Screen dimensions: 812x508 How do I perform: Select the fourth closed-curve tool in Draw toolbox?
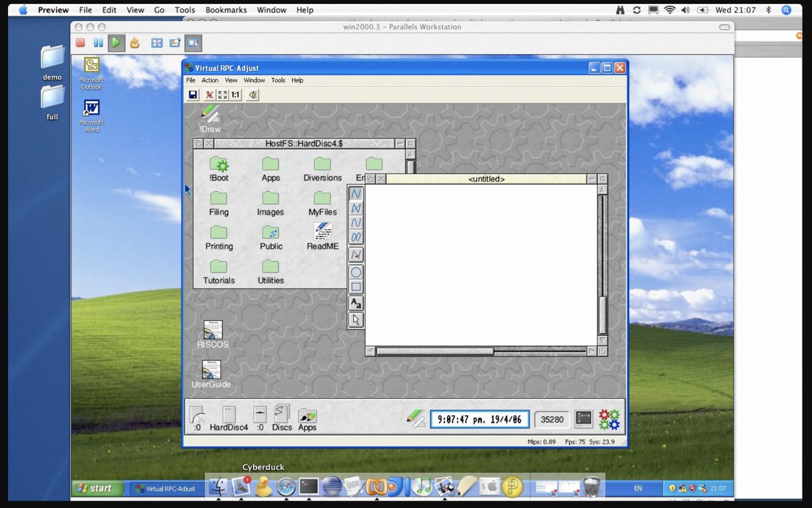coord(356,236)
